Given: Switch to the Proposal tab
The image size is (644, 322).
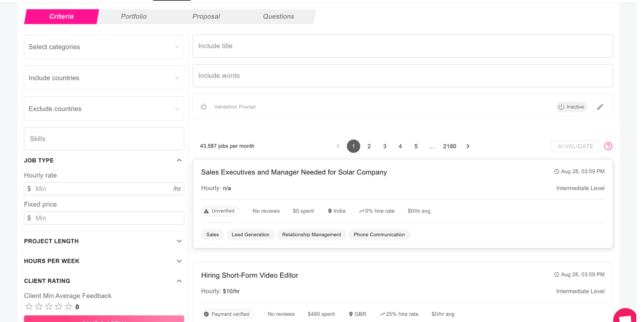Looking at the screenshot, I should 206,16.
